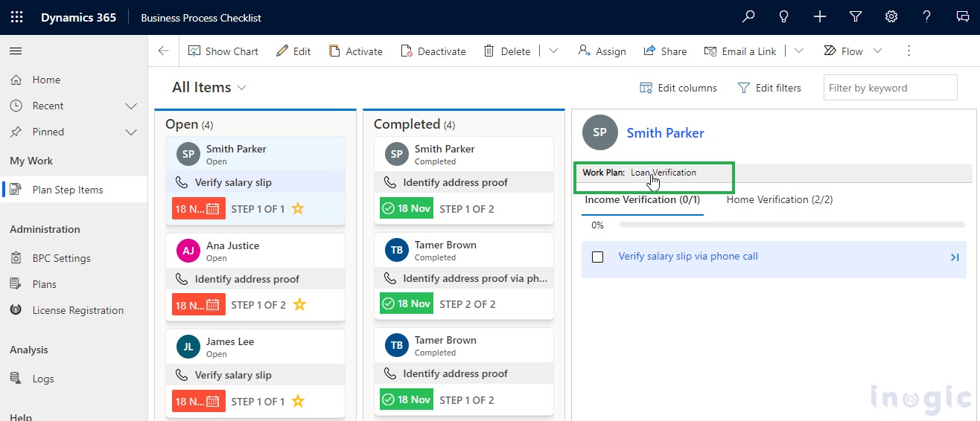Open the help question mark icon

tap(926, 16)
